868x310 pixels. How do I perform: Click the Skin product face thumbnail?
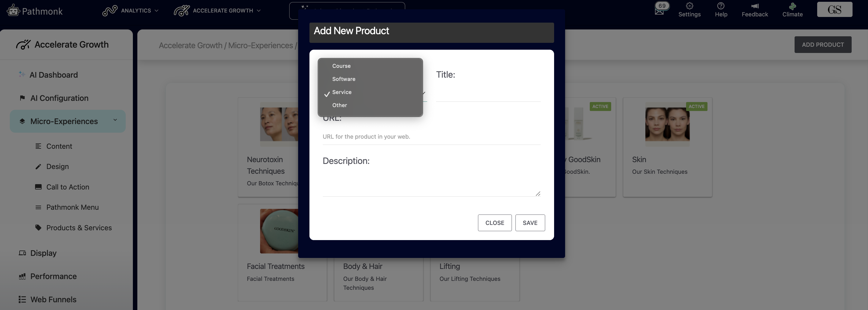[667, 124]
